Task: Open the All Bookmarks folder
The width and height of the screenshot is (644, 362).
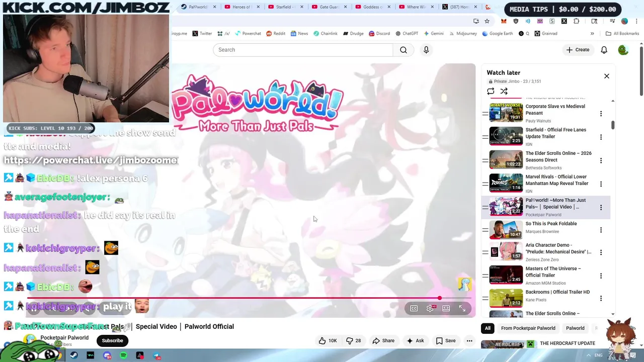Action: coord(622,34)
